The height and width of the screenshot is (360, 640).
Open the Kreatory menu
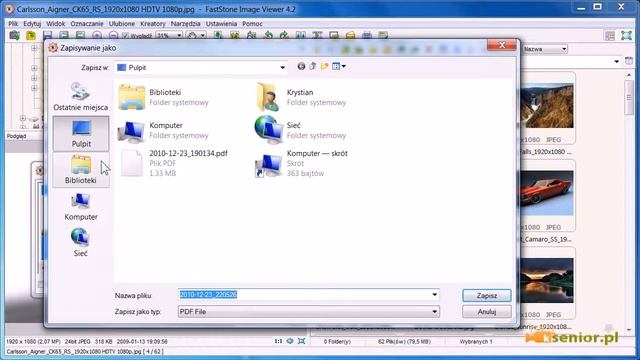click(x=153, y=24)
